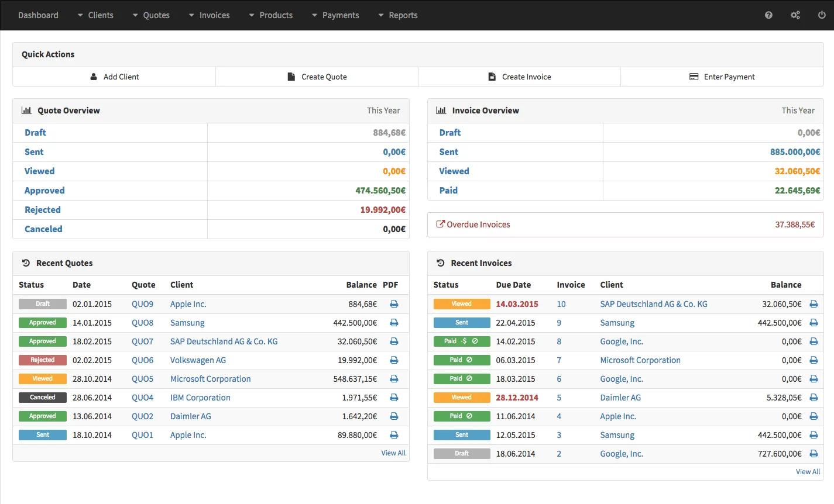Image resolution: width=834 pixels, height=504 pixels.
Task: Click the Viewed status badge on invoice 10
Action: [x=462, y=303]
